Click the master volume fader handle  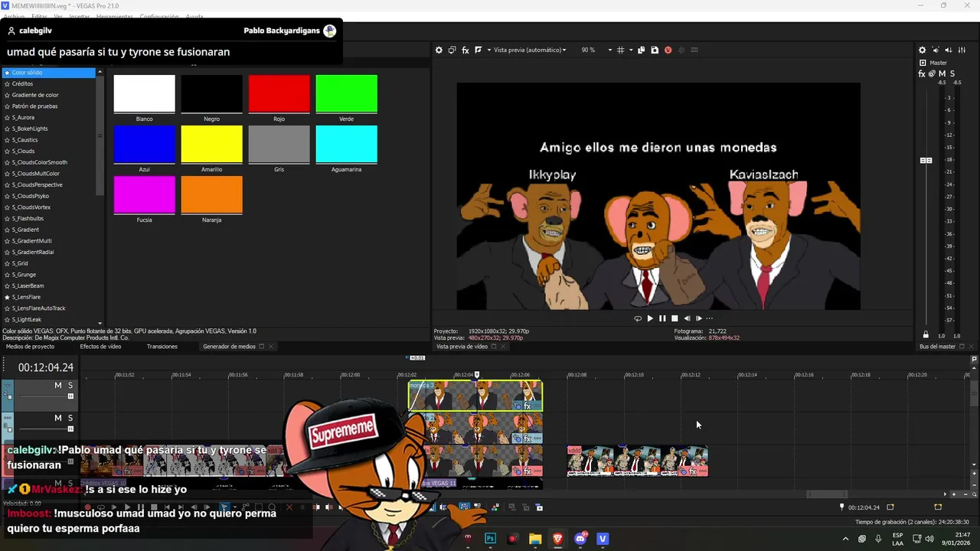coord(926,161)
